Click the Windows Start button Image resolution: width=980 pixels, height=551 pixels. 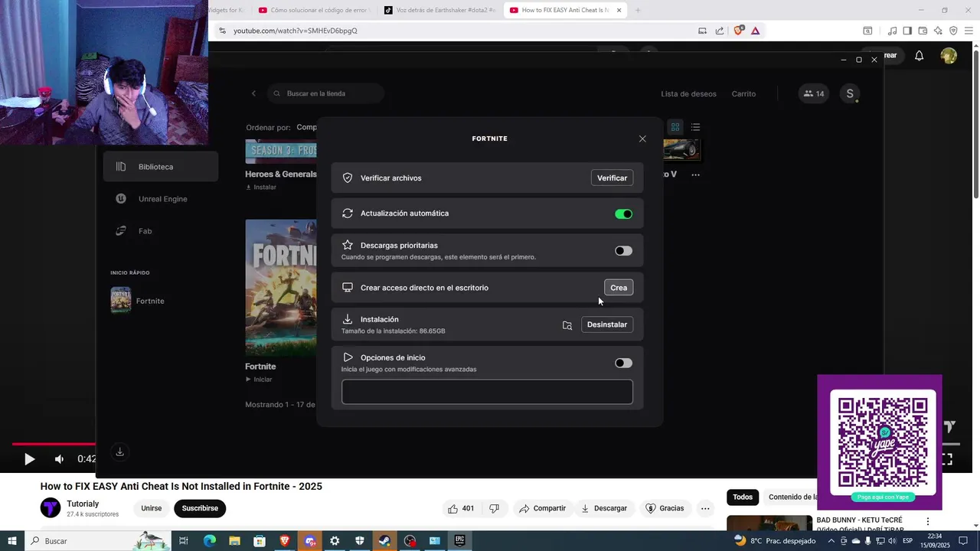(x=12, y=541)
